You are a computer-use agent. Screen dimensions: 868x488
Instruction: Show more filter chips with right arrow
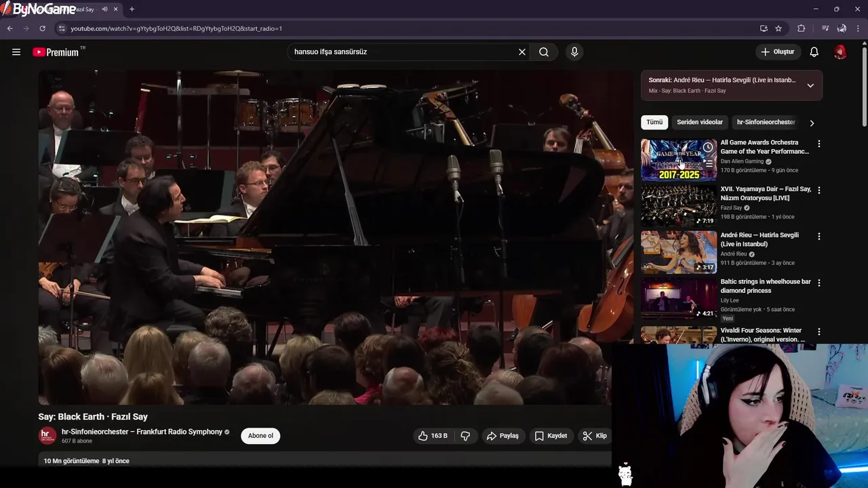coord(812,123)
